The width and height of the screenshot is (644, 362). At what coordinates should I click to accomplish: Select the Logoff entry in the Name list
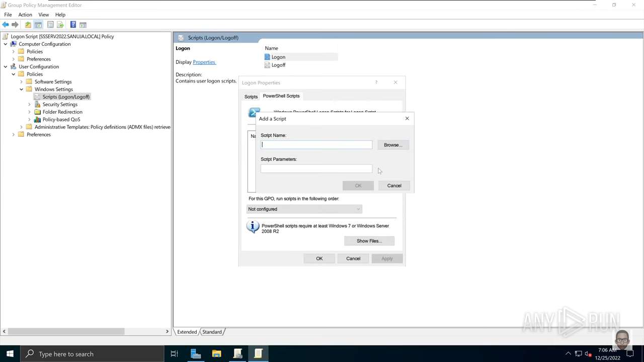(x=278, y=65)
